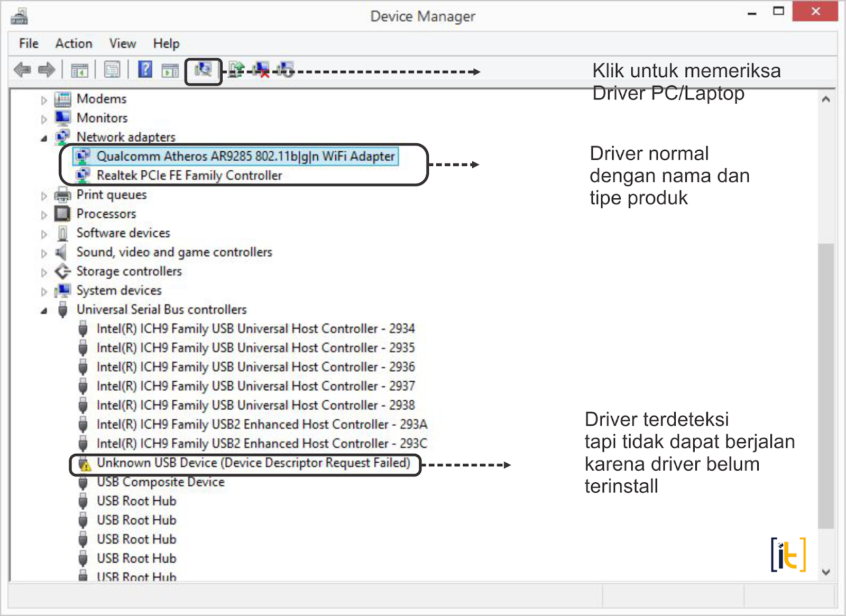Click the Device Manager title bar icon

(19, 16)
